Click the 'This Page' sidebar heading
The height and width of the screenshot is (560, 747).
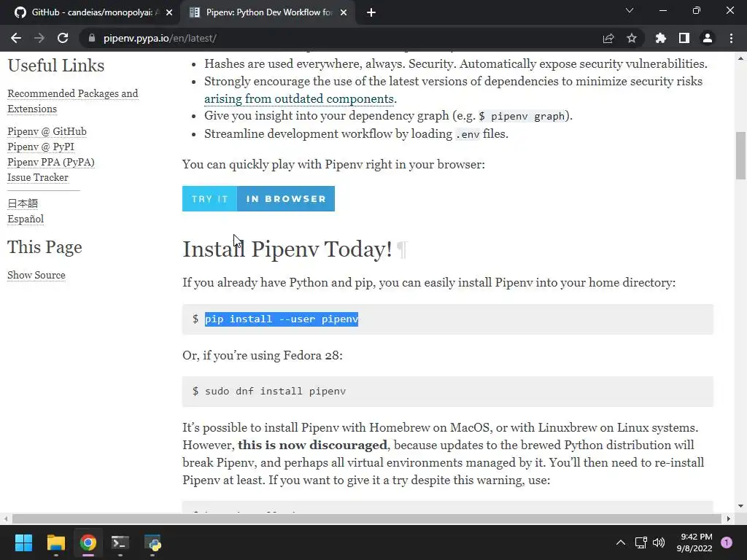click(44, 247)
